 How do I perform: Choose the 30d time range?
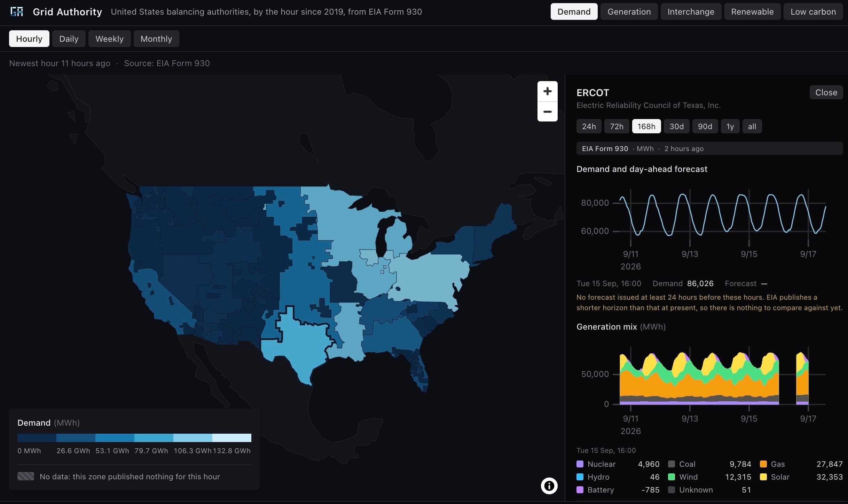click(676, 126)
